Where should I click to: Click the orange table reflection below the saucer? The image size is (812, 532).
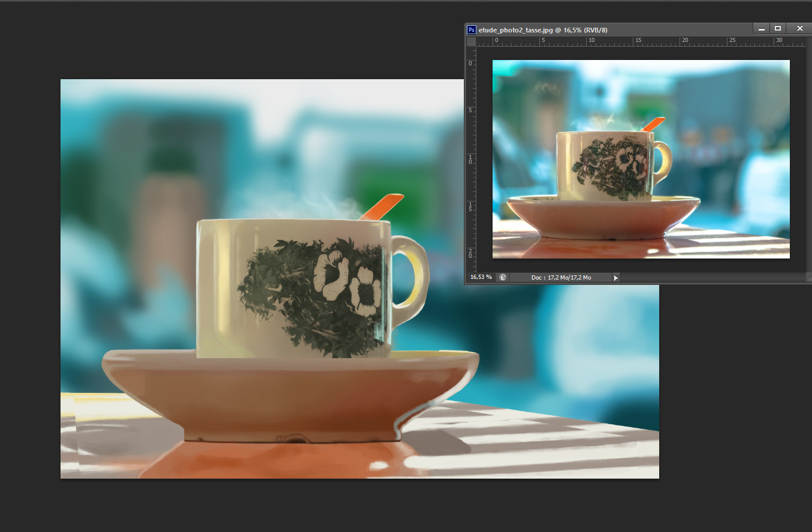[x=270, y=462]
